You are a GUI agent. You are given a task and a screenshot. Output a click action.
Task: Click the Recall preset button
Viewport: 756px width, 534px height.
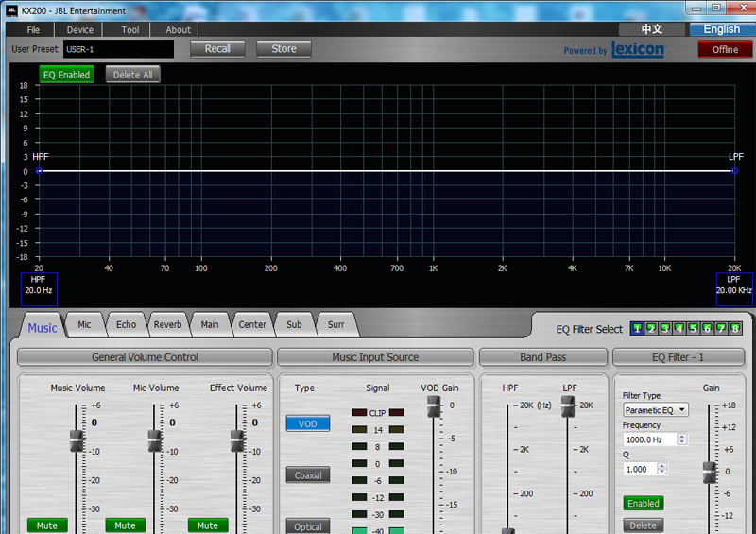point(217,49)
